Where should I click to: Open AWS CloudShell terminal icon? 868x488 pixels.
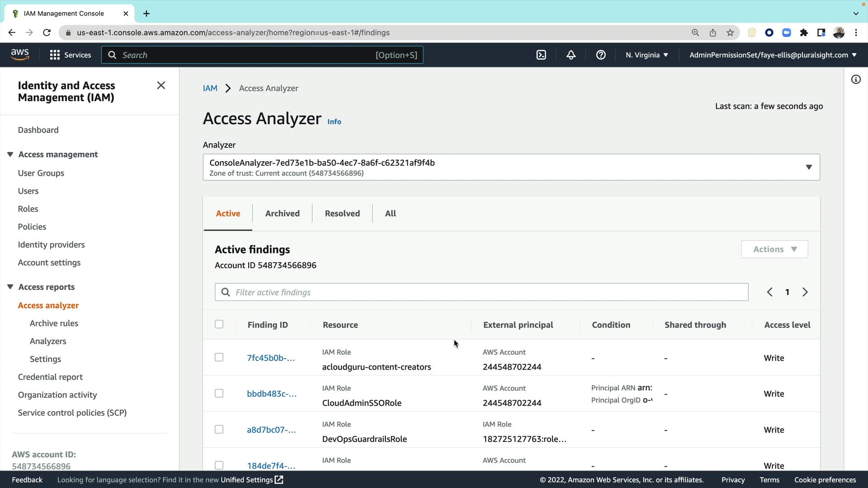tap(541, 55)
